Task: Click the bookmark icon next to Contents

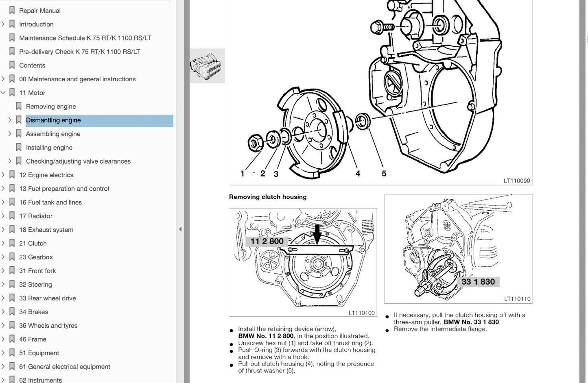Action: click(12, 65)
